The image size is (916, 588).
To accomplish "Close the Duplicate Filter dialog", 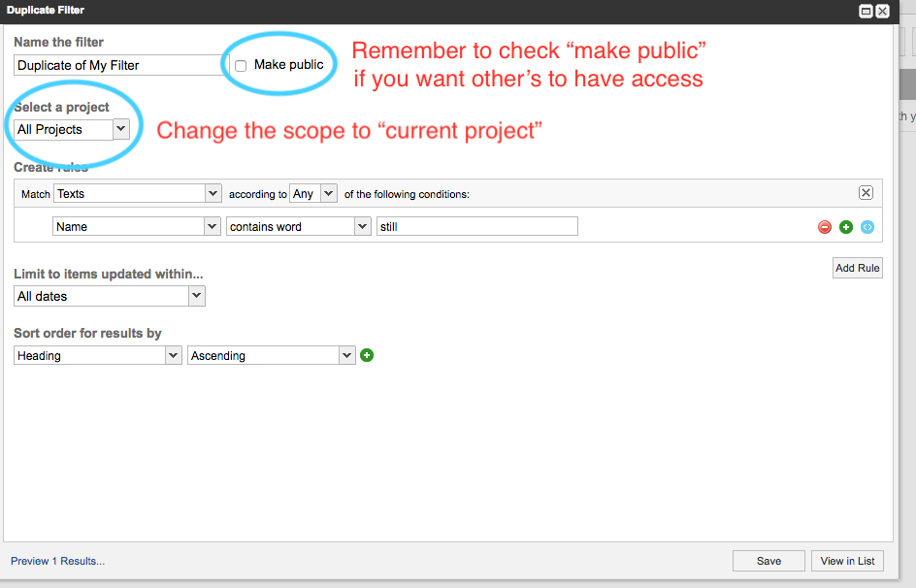I will 882,11.
